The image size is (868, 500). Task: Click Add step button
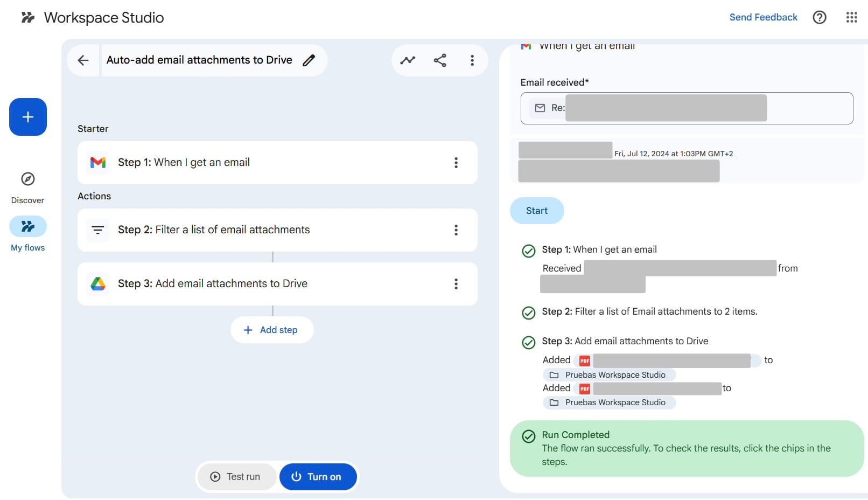pos(272,330)
